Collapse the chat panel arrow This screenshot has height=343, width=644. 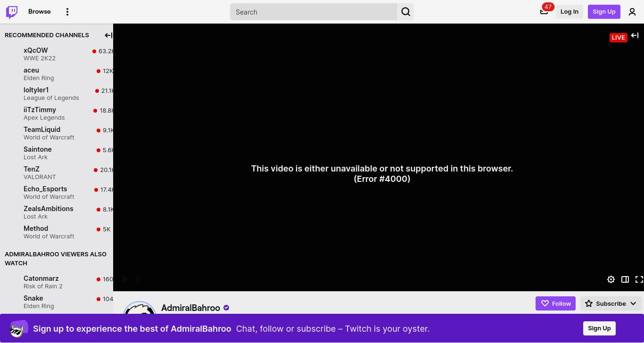click(x=635, y=35)
